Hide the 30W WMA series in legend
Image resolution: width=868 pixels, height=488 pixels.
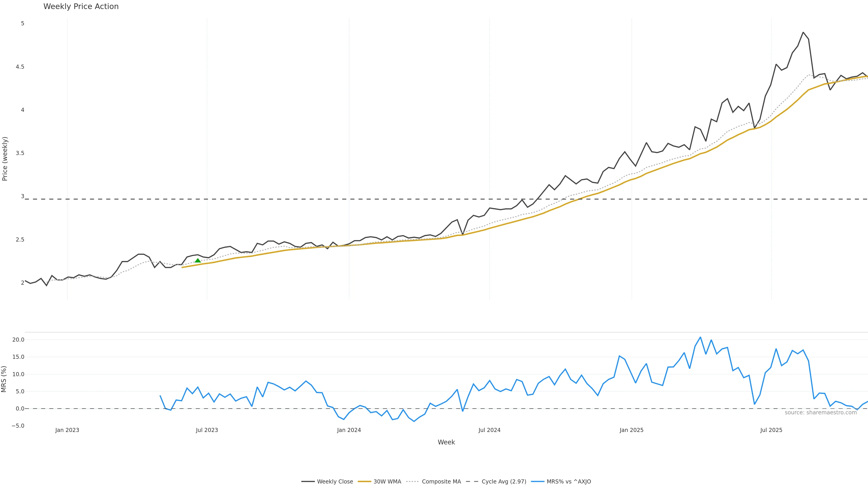tap(387, 482)
